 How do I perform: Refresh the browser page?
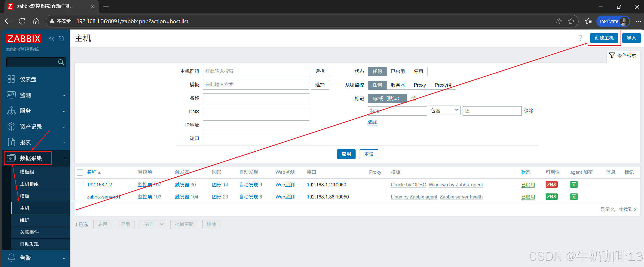[22, 21]
